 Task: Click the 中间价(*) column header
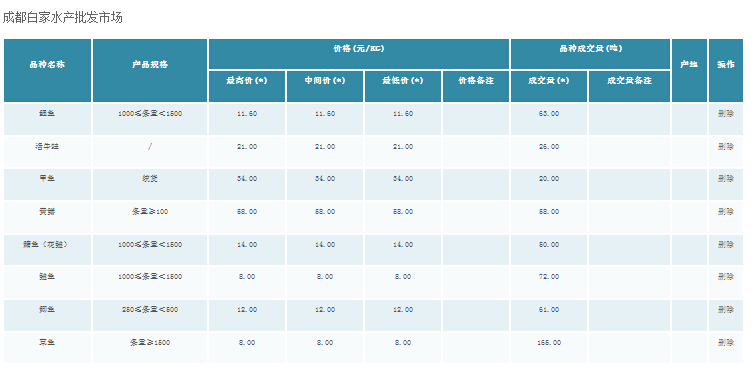pos(325,87)
